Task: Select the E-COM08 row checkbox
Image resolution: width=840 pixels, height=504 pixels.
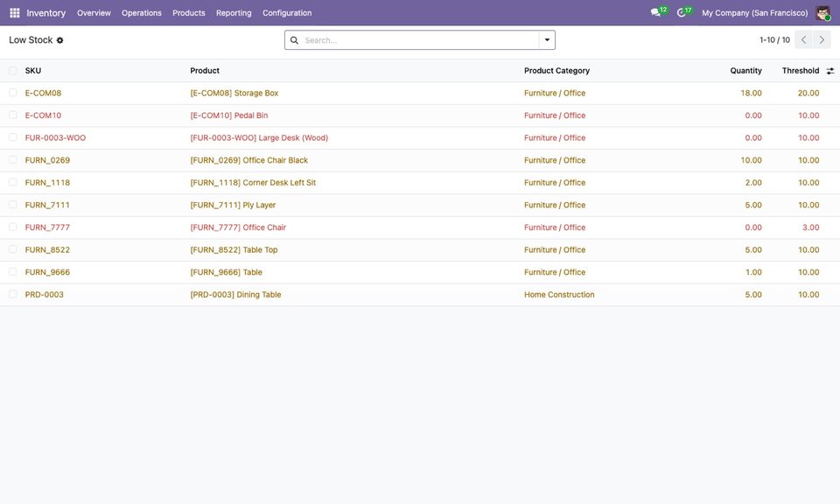Action: pyautogui.click(x=13, y=93)
